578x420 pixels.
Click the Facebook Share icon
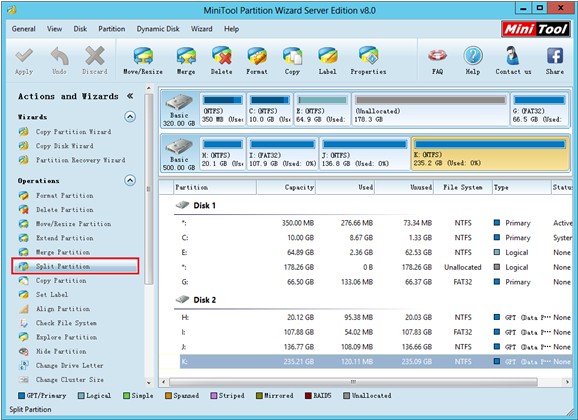(555, 61)
